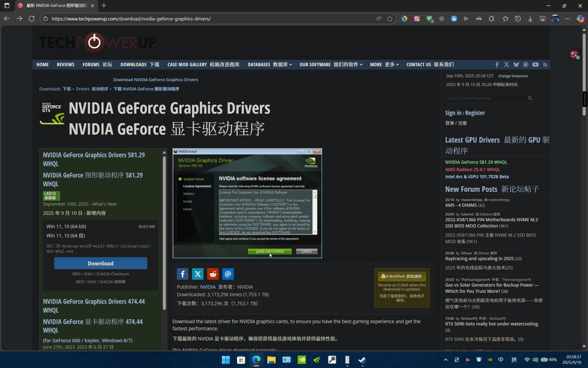The image size is (588, 368).
Task: Launch Steam from the taskbar
Action: point(362,360)
